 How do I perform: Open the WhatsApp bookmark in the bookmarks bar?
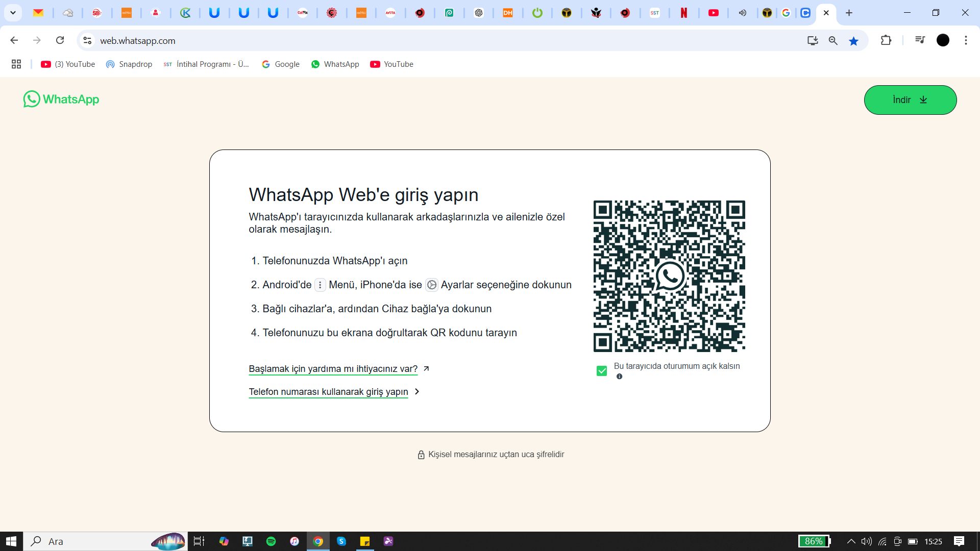[335, 64]
